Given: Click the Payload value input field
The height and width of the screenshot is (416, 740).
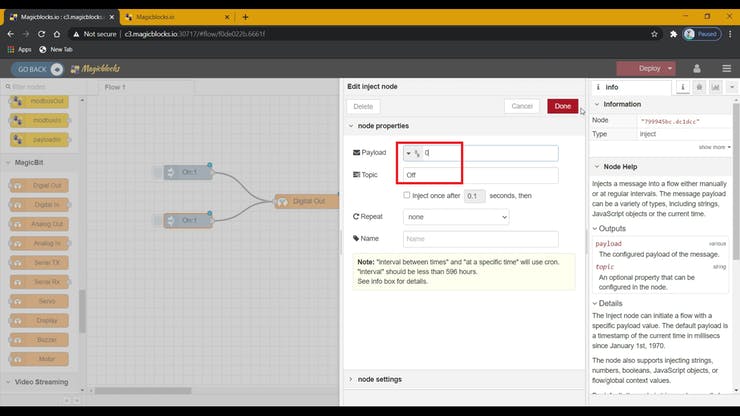Looking at the screenshot, I should pos(490,153).
